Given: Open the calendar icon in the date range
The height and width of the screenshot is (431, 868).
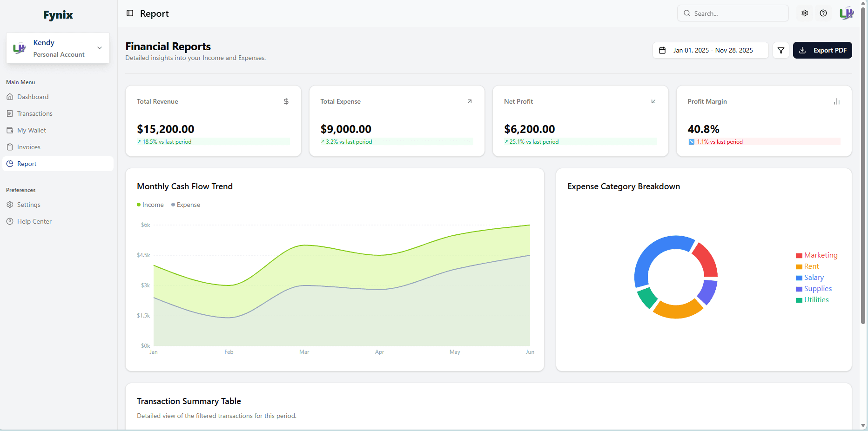Looking at the screenshot, I should [663, 50].
